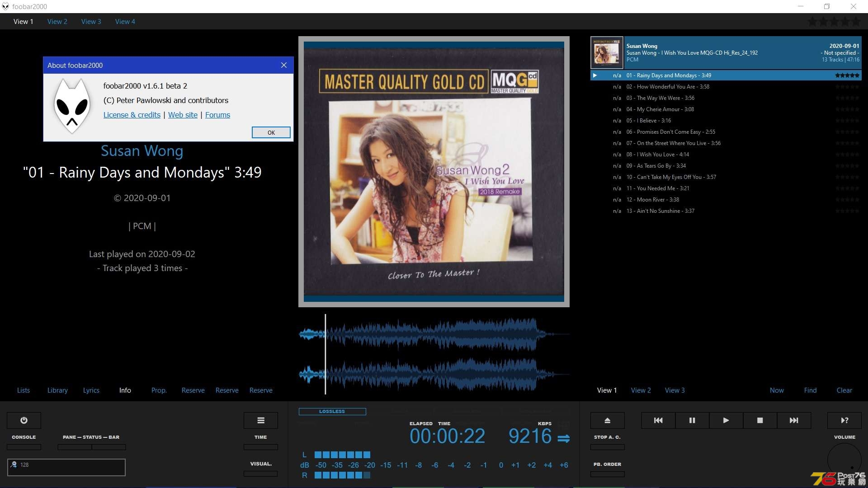Screen dimensions: 868x488
Task: Rate track 03 - The Way We Were
Action: (x=847, y=98)
